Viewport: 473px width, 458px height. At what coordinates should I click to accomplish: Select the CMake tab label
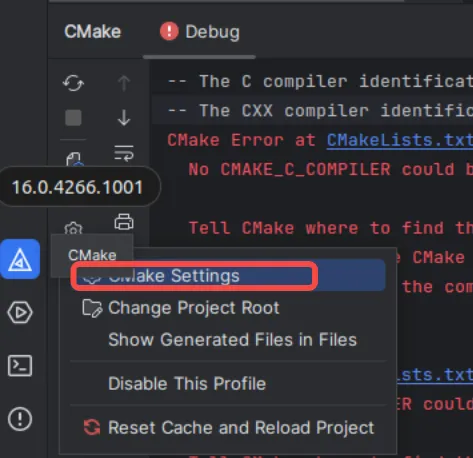pos(92,32)
